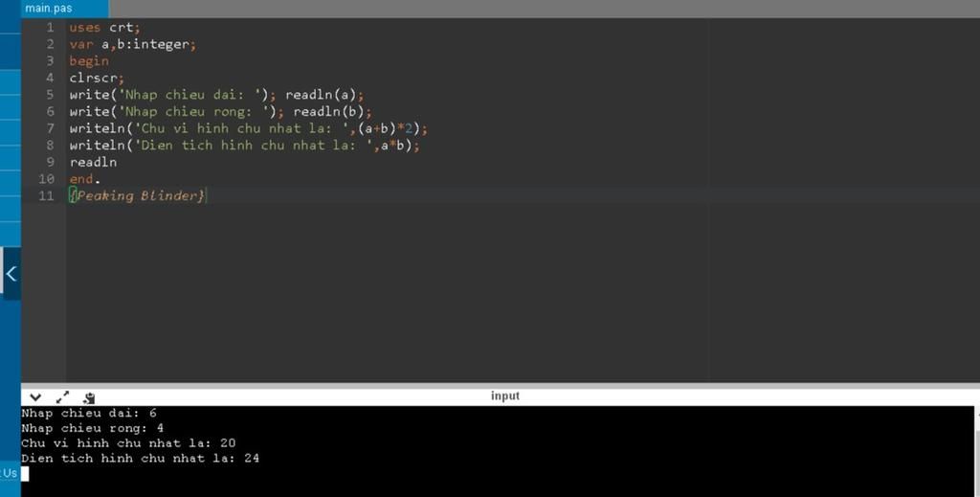Viewport: 980px width, 497px height.
Task: Click console output 'Nhap chieu rong: 4'
Action: coord(93,428)
